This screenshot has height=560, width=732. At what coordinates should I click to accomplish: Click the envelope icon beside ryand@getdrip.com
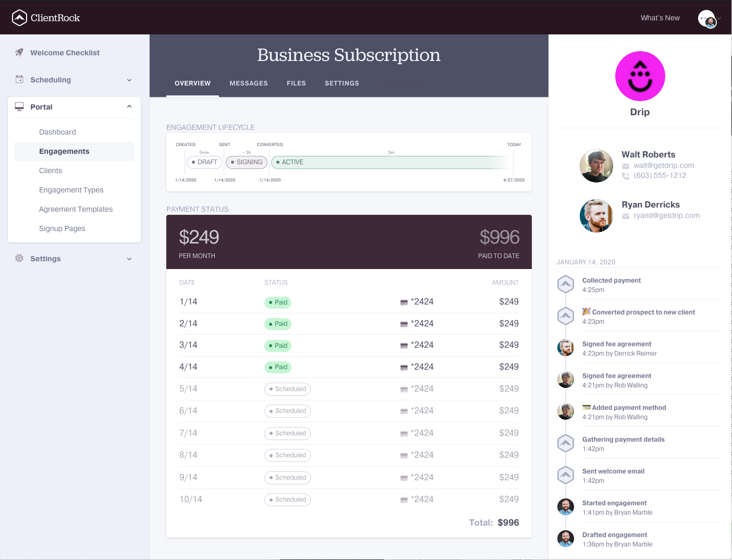[x=626, y=216]
